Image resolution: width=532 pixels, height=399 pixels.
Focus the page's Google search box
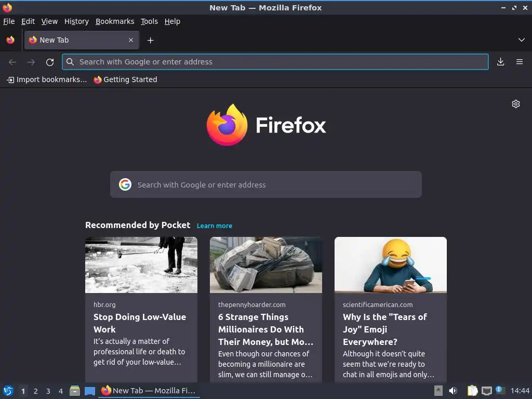pos(266,184)
